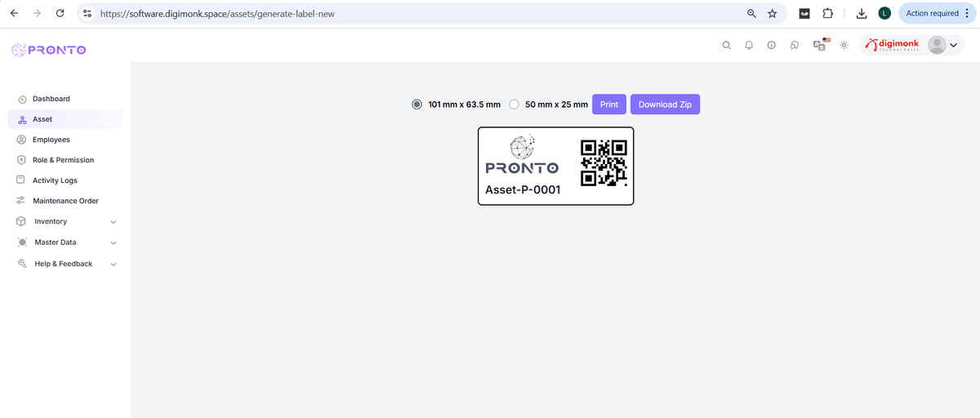Bookmark this page with the star icon

[x=773, y=14]
